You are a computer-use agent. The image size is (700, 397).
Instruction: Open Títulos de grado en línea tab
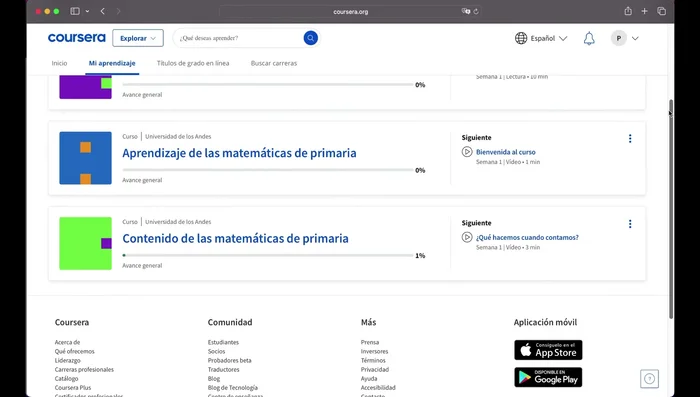(x=193, y=63)
